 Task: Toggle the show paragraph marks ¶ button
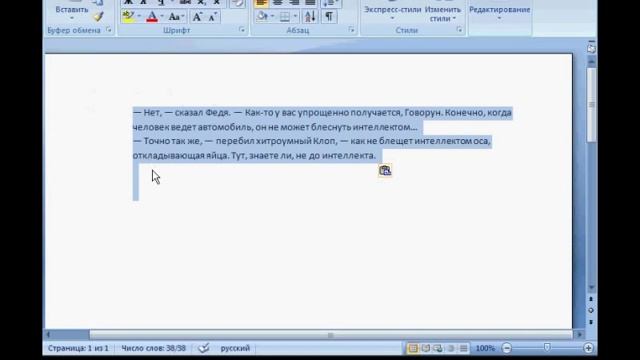pyautogui.click(x=329, y=17)
